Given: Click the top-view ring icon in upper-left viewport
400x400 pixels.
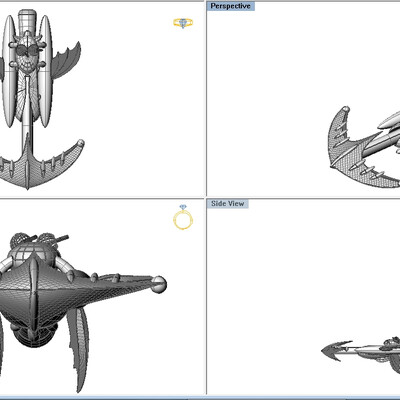Looking at the screenshot, I should coord(183,23).
